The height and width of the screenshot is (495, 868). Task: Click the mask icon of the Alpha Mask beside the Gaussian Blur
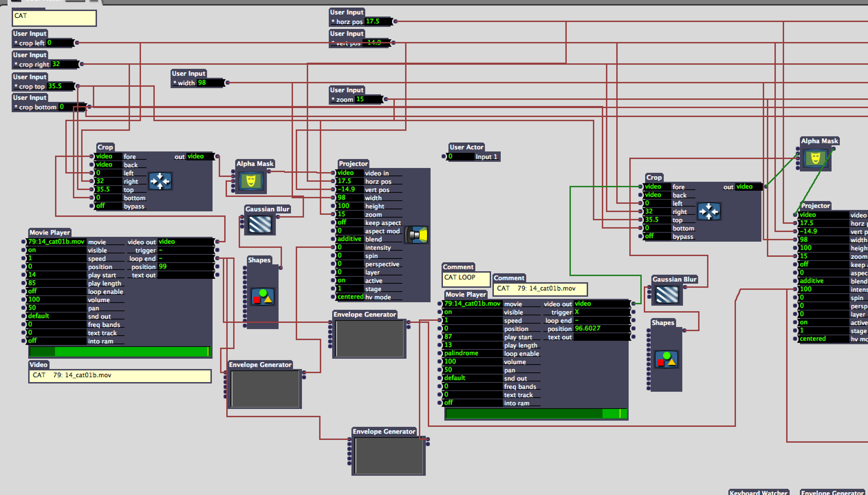coord(251,181)
